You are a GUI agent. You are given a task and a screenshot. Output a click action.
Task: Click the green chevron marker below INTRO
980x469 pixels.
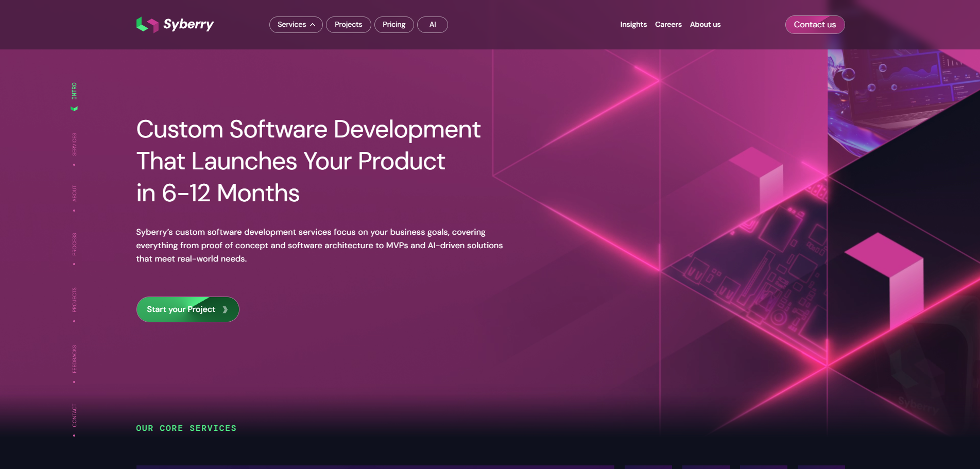pyautogui.click(x=74, y=109)
